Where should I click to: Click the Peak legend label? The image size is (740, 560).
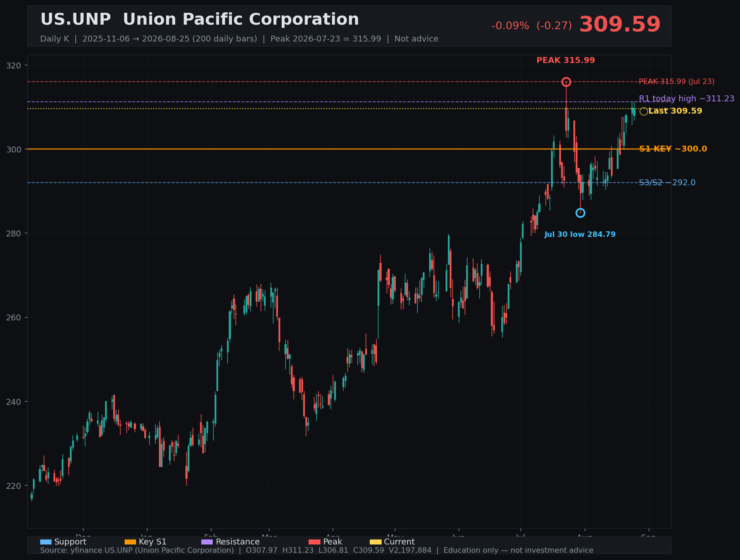332,542
